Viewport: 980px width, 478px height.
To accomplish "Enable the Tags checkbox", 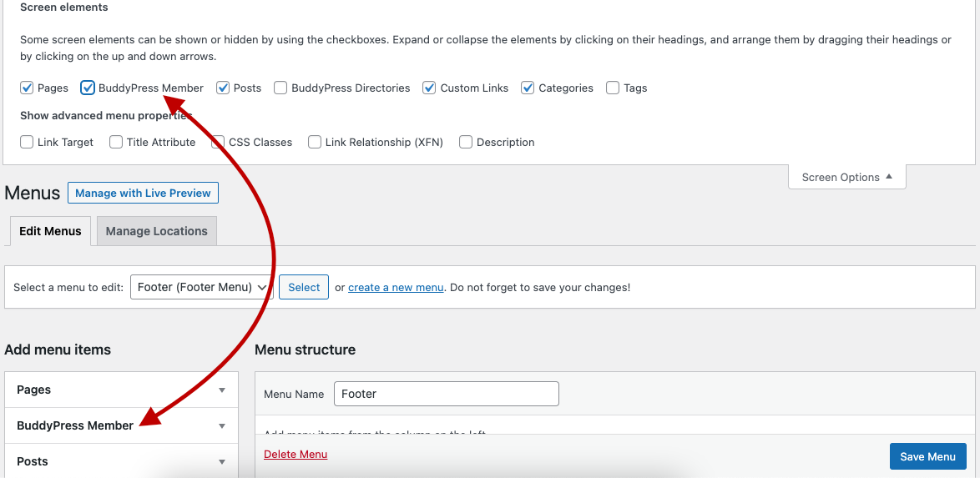I will [x=613, y=88].
